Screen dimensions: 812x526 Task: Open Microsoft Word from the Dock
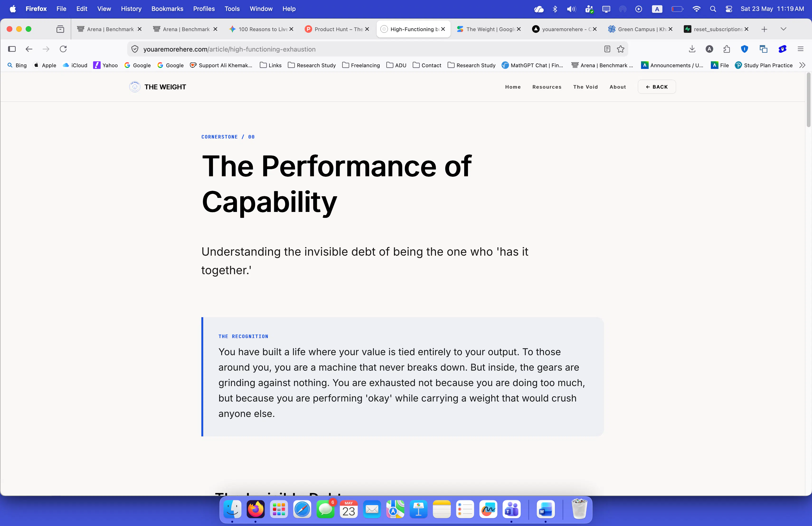point(546,510)
